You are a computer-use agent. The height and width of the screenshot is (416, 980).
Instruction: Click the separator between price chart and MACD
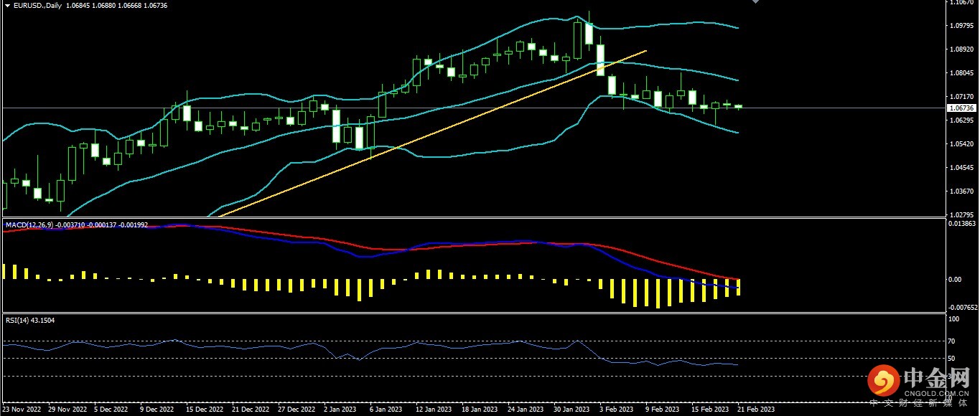click(x=474, y=218)
